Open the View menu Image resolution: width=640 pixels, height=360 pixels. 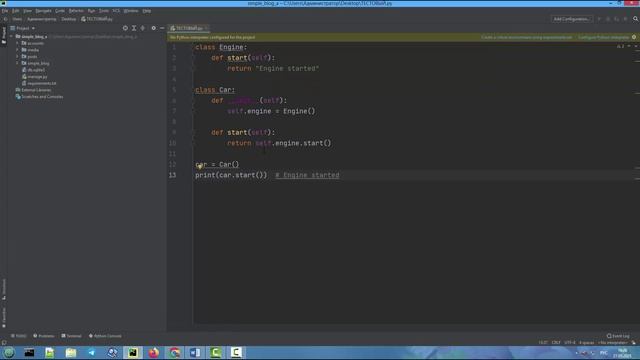(x=27, y=11)
